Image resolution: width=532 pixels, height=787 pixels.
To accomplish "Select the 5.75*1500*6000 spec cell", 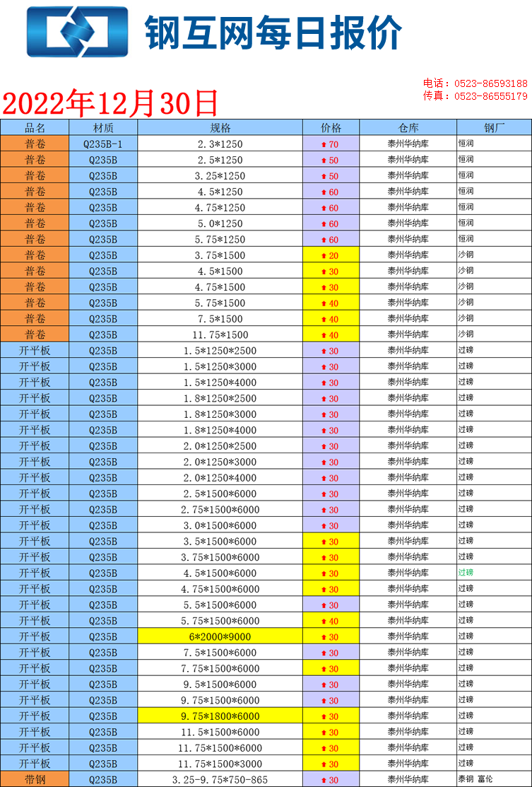I will click(220, 621).
